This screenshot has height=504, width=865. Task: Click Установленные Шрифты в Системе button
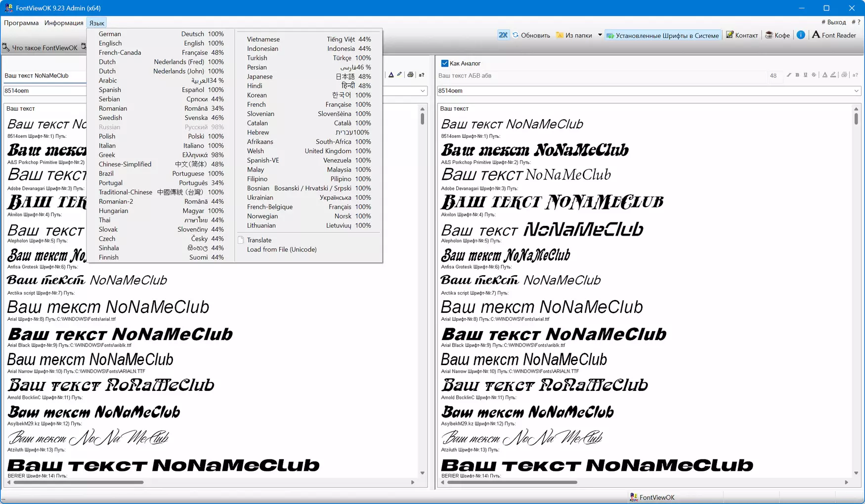click(x=662, y=35)
